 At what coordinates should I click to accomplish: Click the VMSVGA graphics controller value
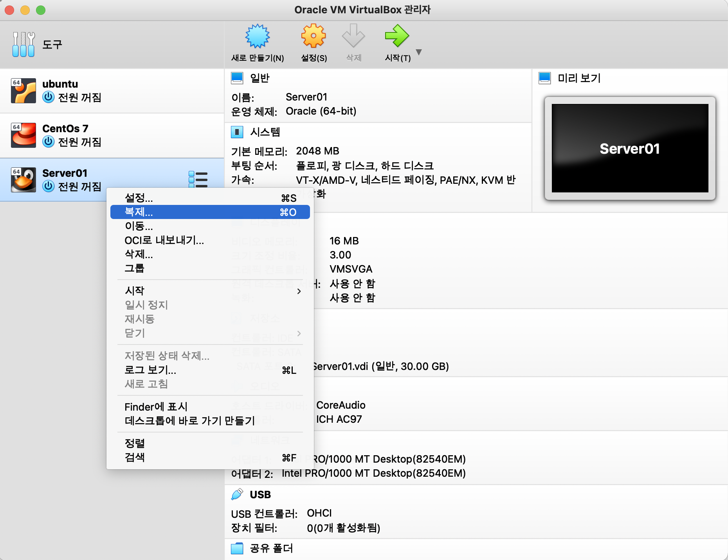351,269
